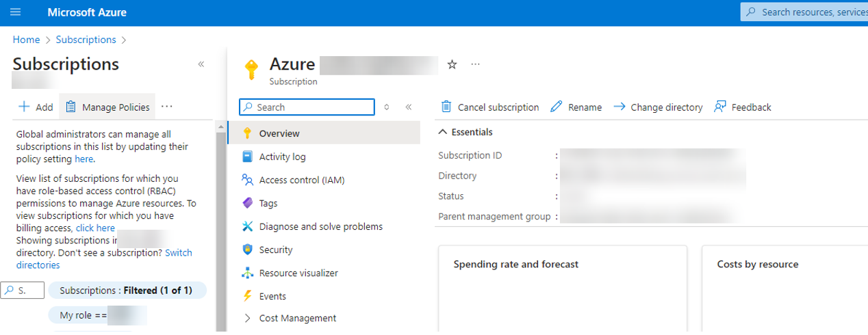Click the Subscriptions Filtered (1 of 1) pill
The height and width of the screenshot is (335, 868).
(x=127, y=291)
